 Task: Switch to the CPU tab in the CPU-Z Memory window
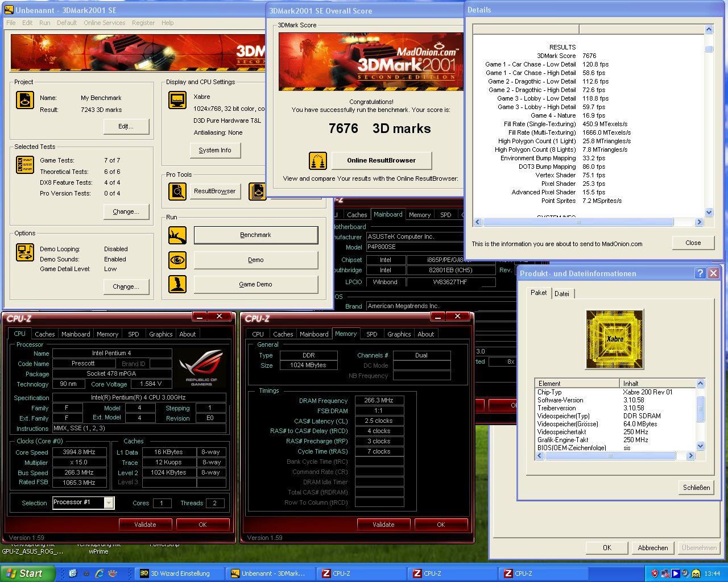coord(258,334)
